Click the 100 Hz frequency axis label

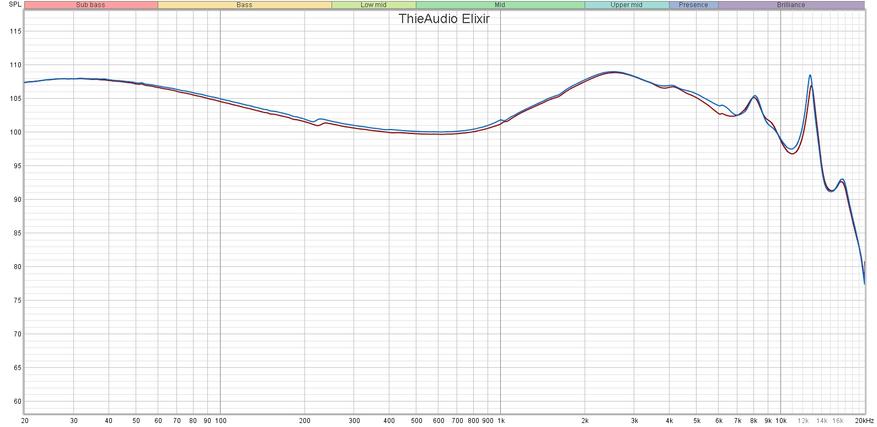[220, 421]
